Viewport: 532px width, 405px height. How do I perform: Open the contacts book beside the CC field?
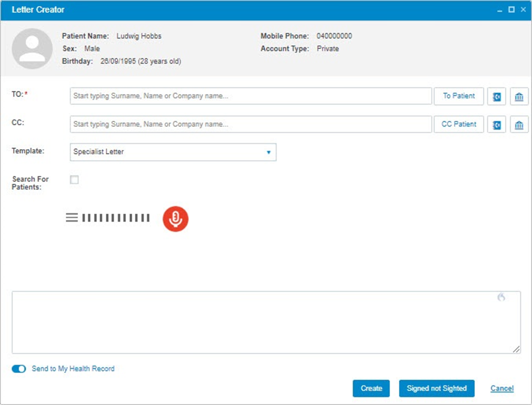pos(497,124)
